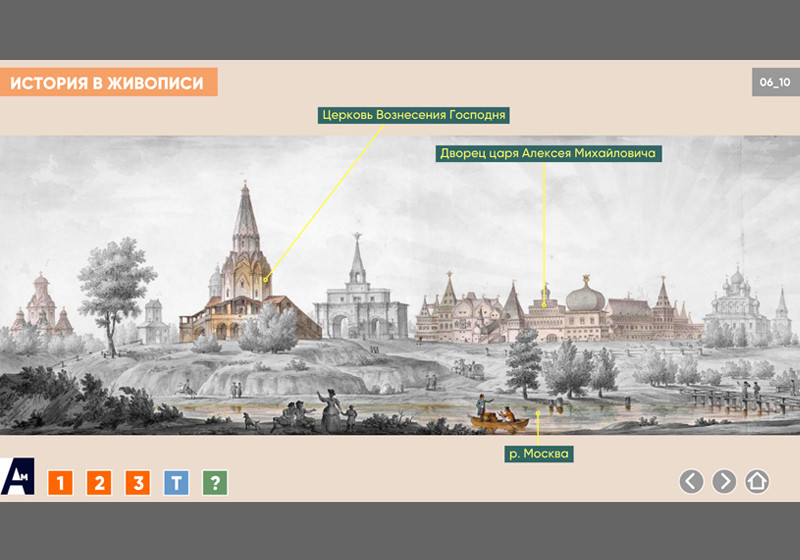The image size is (800, 560).
Task: Select the multi-domed cathedral at far right
Action: (x=737, y=300)
